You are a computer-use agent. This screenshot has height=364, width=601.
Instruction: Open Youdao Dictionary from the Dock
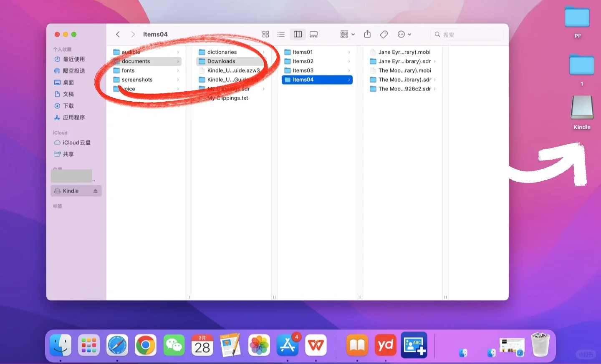coord(386,345)
